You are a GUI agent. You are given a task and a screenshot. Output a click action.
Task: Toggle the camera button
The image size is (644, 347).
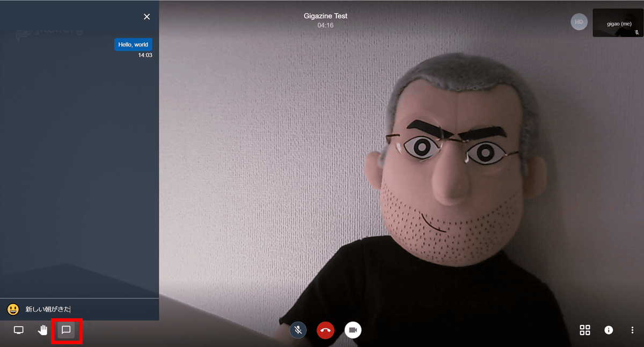(353, 330)
